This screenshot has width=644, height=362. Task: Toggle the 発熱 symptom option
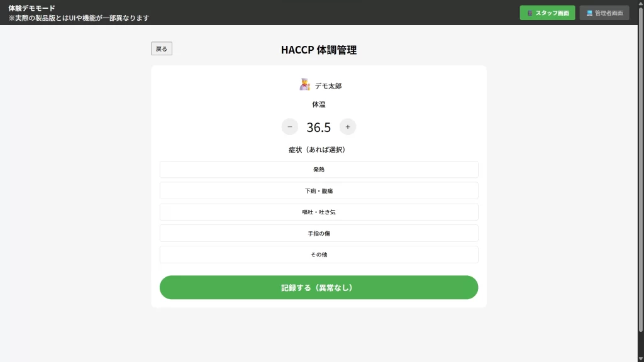pyautogui.click(x=319, y=170)
